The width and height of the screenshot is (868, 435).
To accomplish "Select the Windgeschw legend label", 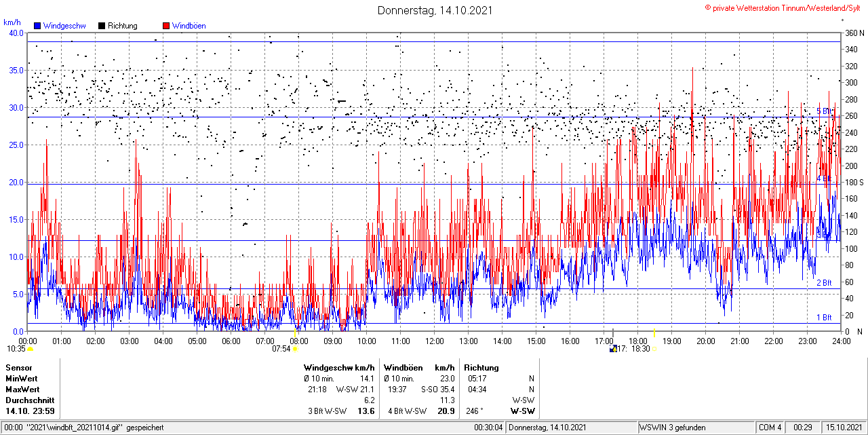I will point(64,26).
